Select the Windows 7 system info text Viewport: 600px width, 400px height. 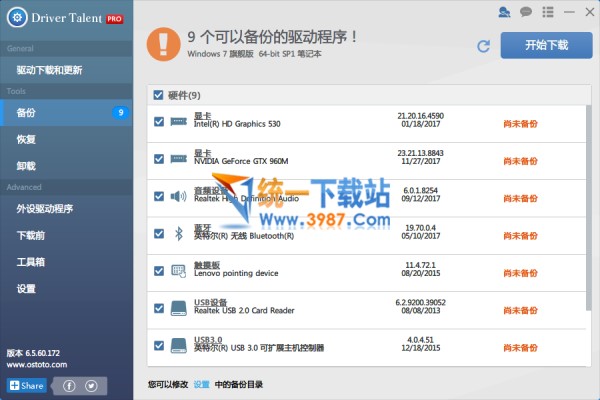pyautogui.click(x=254, y=54)
